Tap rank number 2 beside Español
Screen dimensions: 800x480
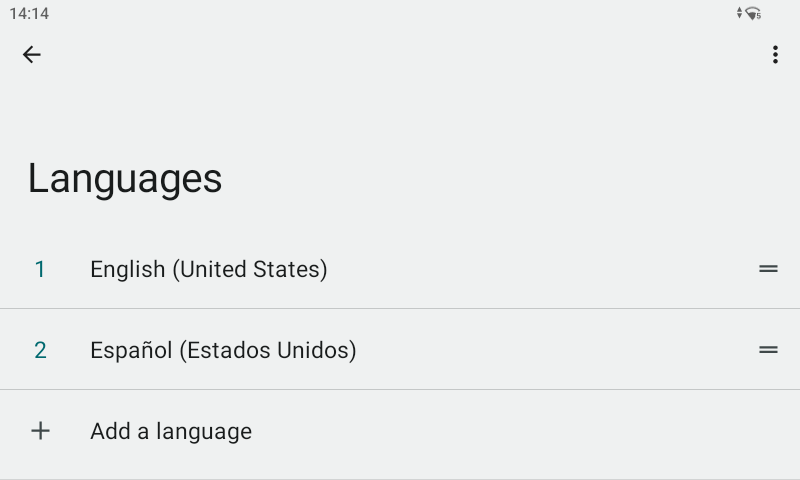pyautogui.click(x=40, y=350)
